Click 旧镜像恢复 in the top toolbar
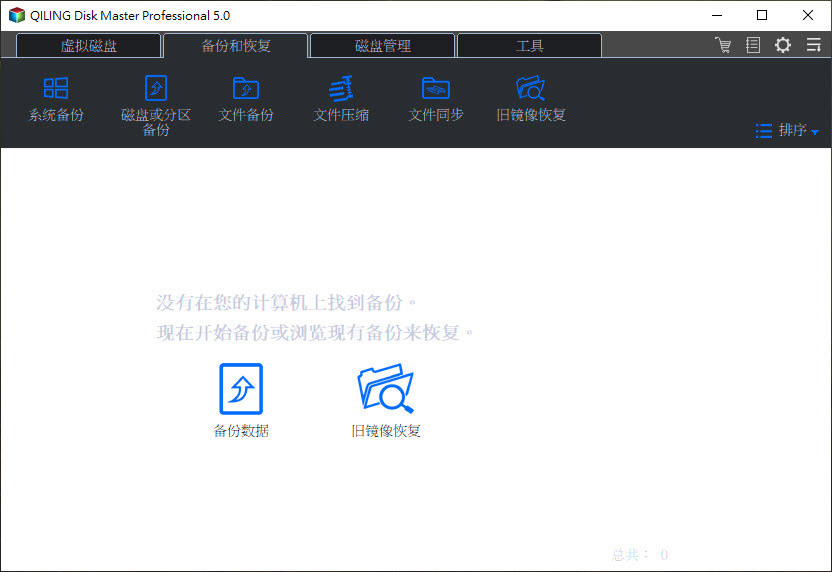This screenshot has width=832, height=572. coord(531,99)
